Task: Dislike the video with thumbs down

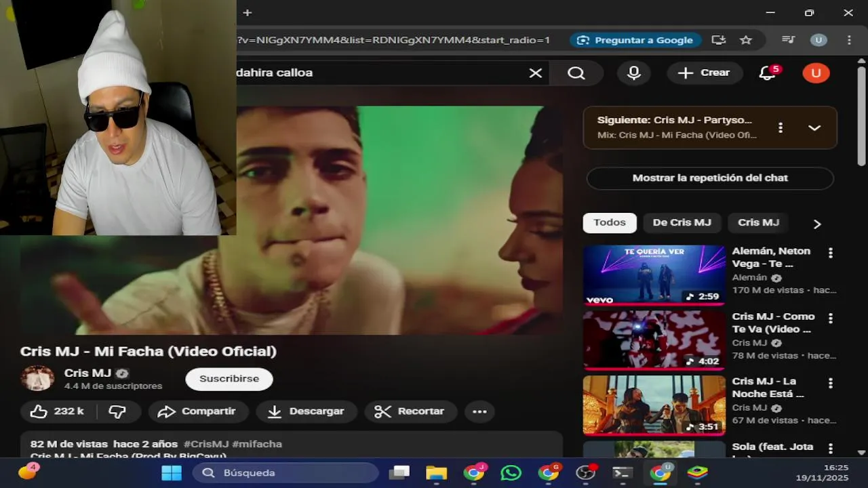Action: pos(118,411)
